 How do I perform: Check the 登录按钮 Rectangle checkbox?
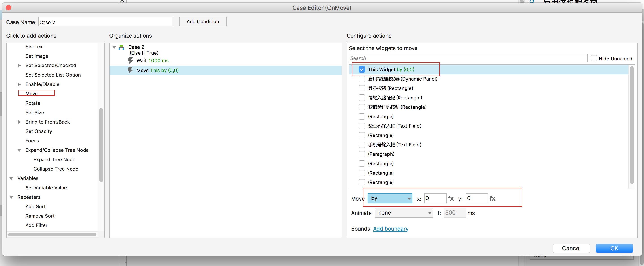point(362,88)
